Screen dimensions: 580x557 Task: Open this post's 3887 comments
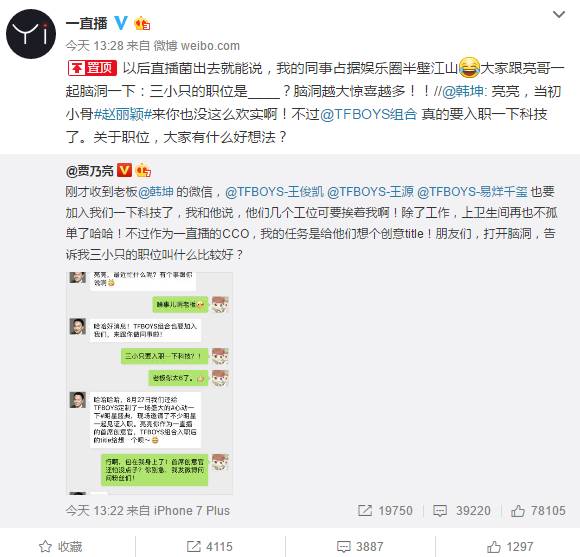360,546
